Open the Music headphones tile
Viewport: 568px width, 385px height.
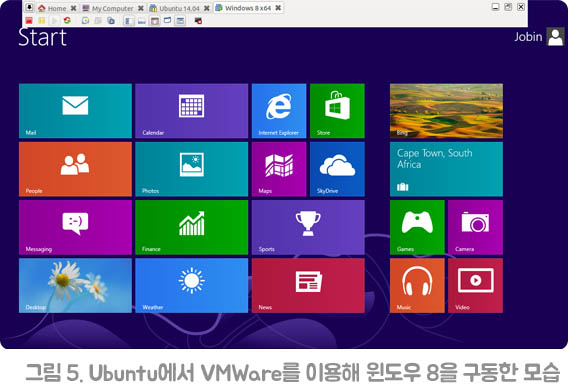(417, 285)
